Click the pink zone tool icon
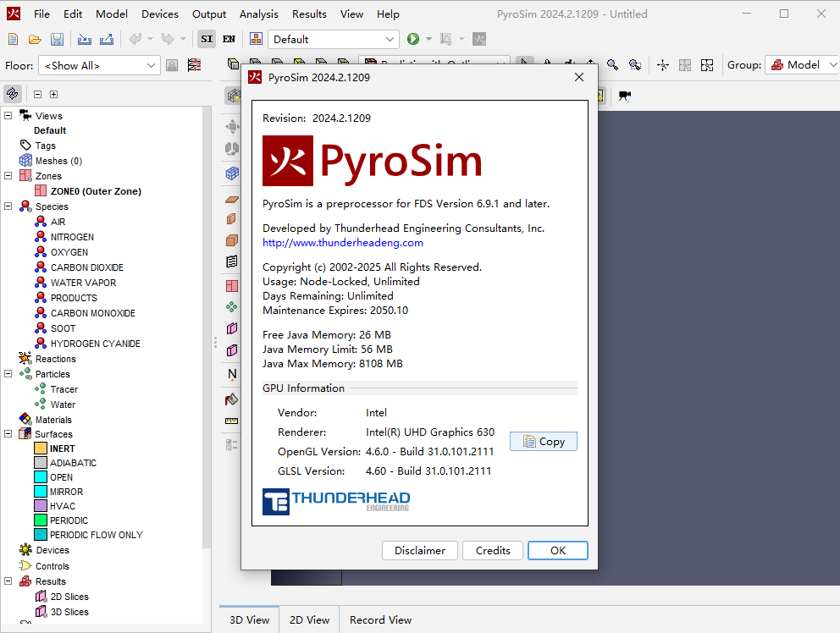Viewport: 840px width, 633px height. coord(232,286)
